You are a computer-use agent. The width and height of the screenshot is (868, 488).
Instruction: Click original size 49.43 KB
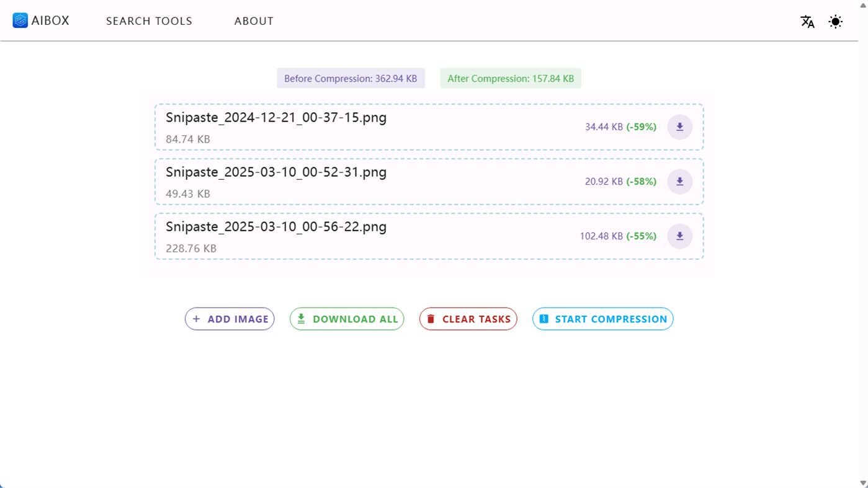188,193
